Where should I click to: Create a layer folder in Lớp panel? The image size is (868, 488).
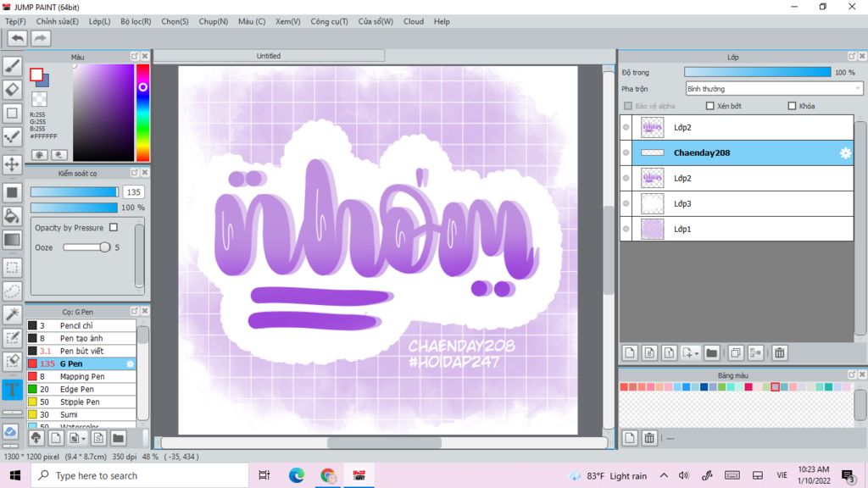(x=711, y=353)
